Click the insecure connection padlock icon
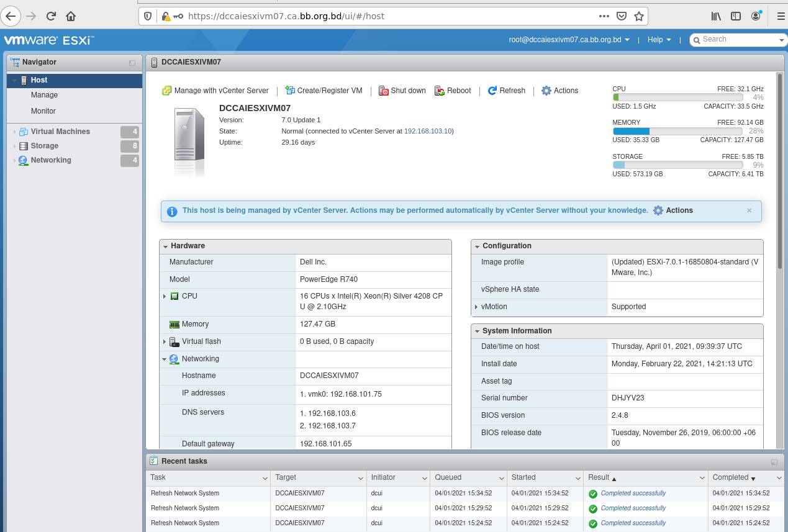The width and height of the screenshot is (788, 532). click(165, 16)
